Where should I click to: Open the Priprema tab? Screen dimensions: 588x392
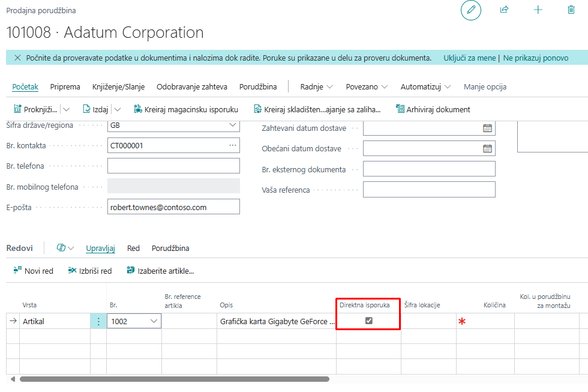[65, 86]
